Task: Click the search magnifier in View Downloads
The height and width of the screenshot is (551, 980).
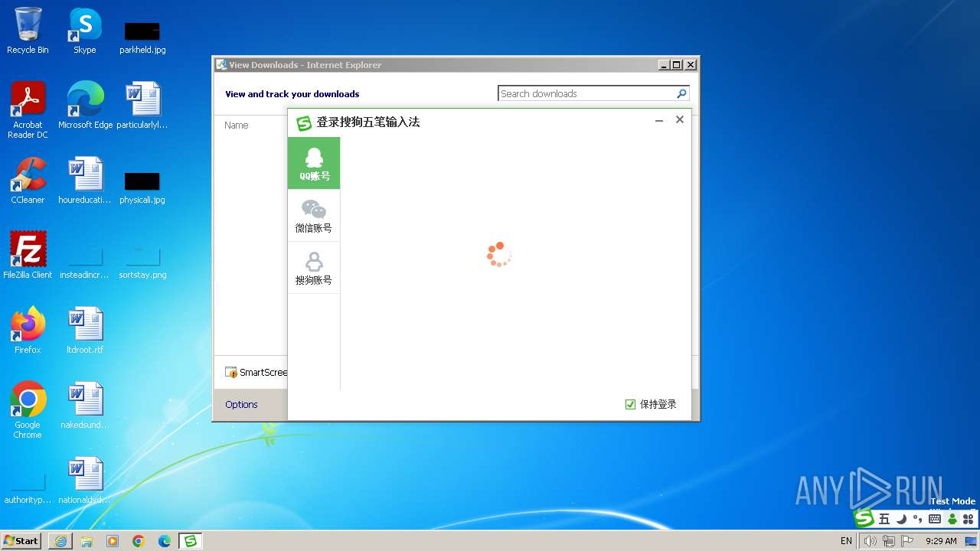Action: point(681,93)
